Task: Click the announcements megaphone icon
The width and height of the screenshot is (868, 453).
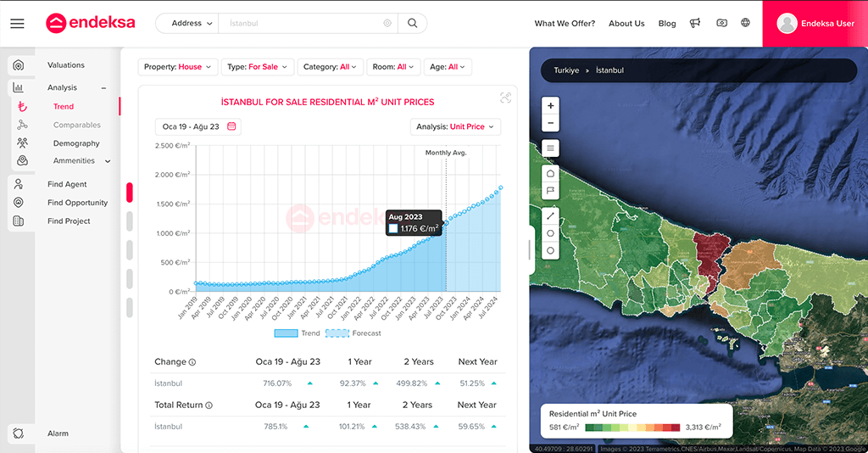Action: pyautogui.click(x=695, y=24)
